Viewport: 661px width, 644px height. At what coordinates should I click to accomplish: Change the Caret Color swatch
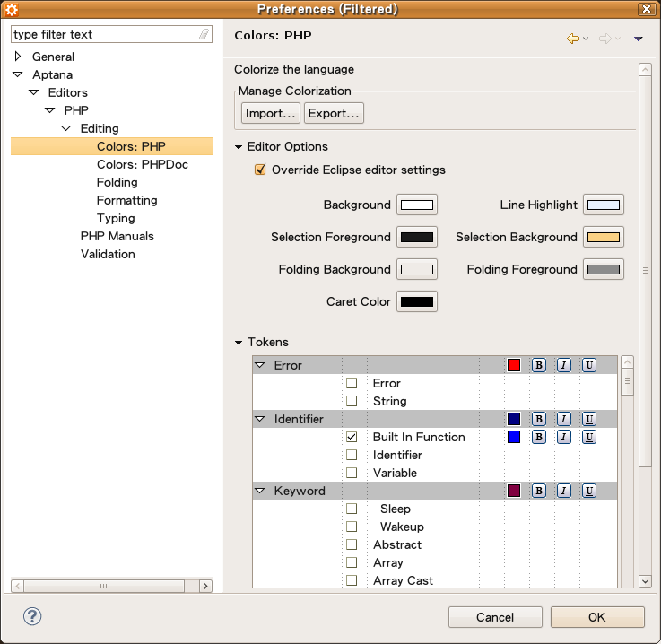pyautogui.click(x=417, y=301)
